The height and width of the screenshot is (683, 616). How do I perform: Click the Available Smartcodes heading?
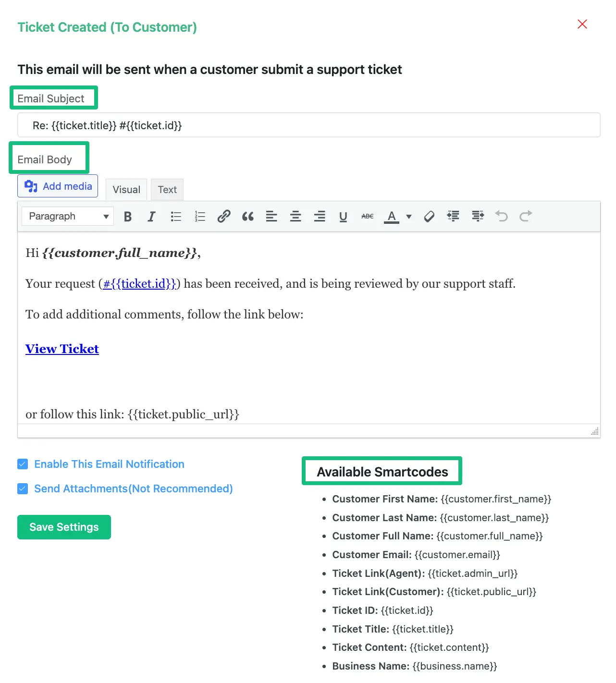click(x=382, y=472)
